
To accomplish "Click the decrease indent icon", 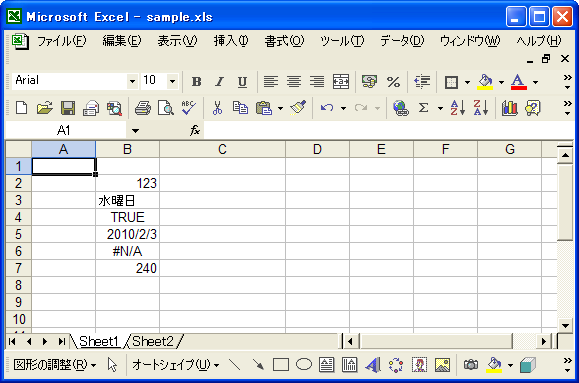I will 422,82.
